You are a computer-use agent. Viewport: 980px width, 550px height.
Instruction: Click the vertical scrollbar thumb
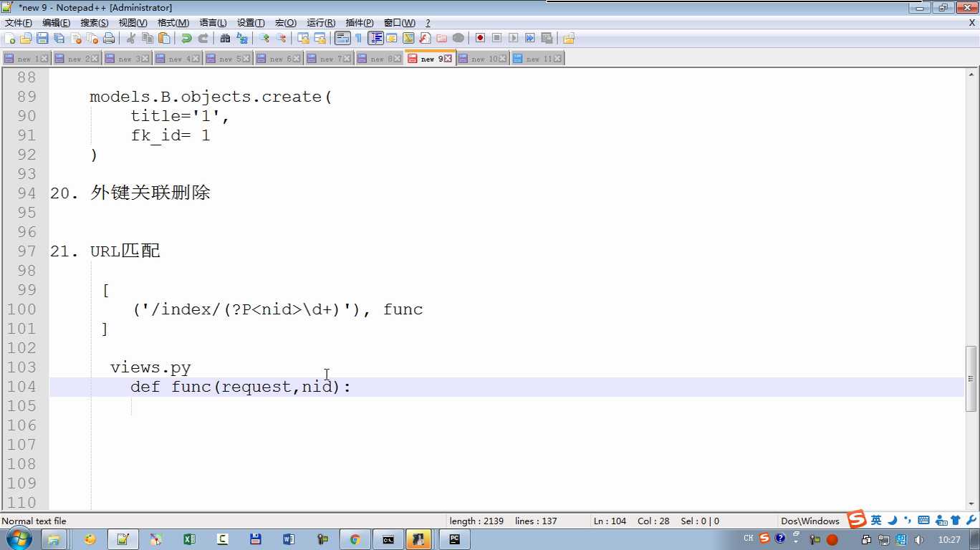[x=971, y=378]
